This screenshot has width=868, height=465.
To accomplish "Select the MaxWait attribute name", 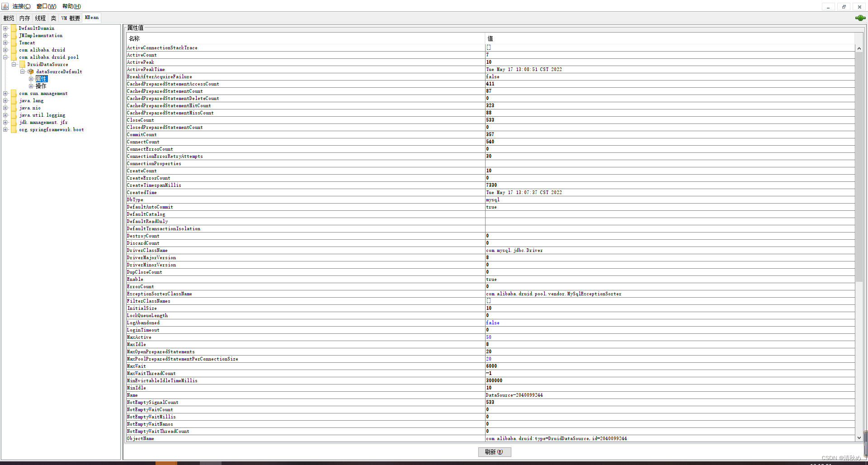I will coord(137,366).
